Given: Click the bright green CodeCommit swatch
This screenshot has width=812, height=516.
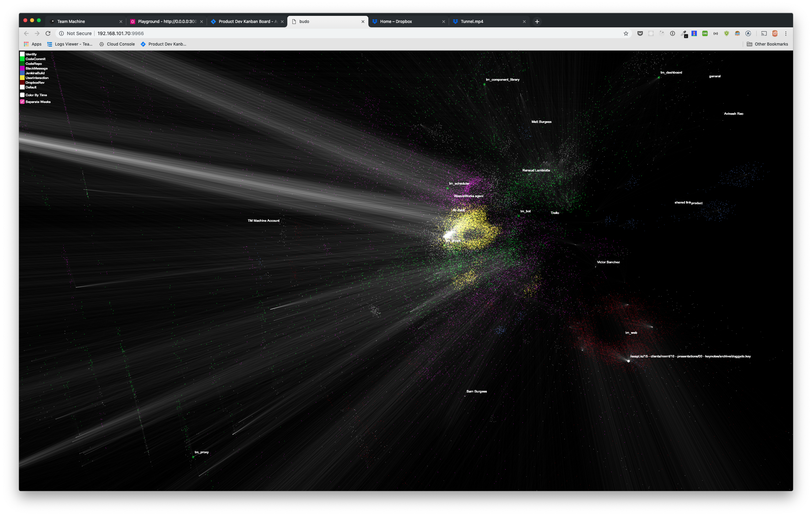Looking at the screenshot, I should tap(22, 59).
